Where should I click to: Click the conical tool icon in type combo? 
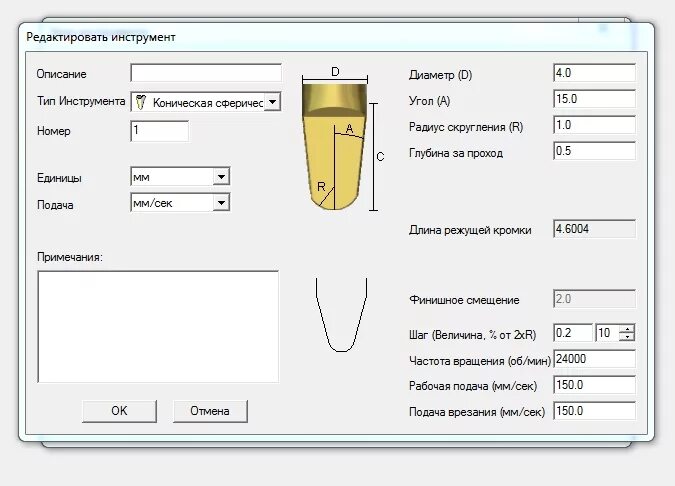[x=141, y=102]
